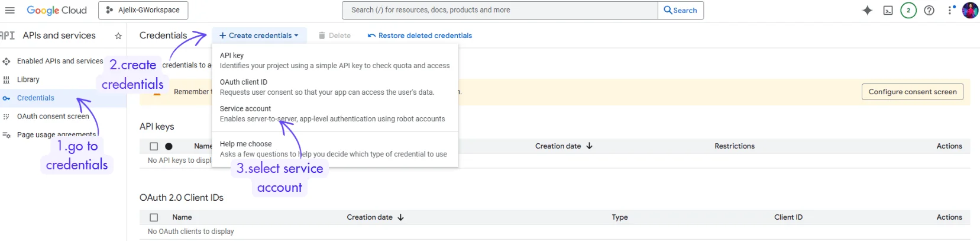Click the Google Cloud logo
The width and height of the screenshot is (980, 241).
click(57, 10)
